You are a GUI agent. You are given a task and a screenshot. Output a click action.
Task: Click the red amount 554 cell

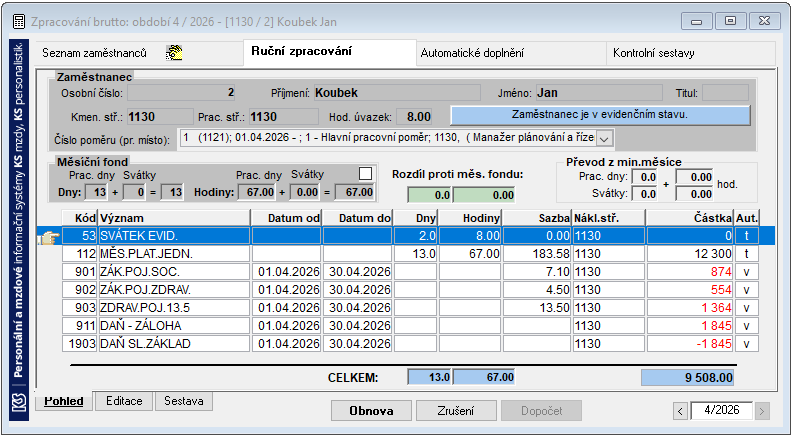690,290
